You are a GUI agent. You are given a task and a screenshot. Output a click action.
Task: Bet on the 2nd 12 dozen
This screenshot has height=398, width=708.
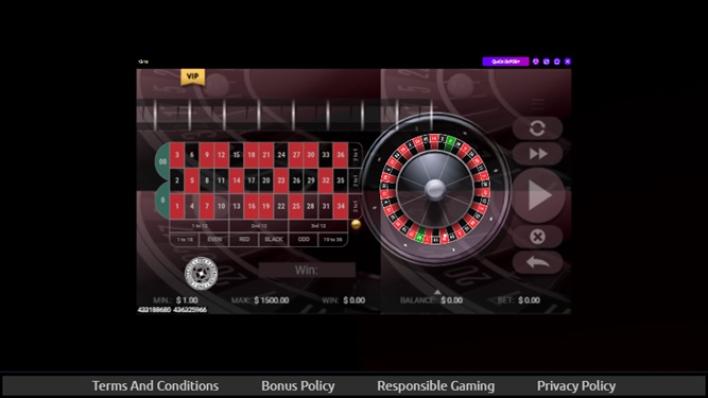point(259,226)
